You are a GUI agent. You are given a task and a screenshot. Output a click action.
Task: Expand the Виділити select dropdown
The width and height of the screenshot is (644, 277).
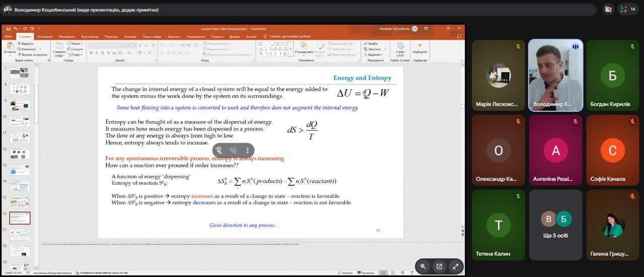coord(373,54)
